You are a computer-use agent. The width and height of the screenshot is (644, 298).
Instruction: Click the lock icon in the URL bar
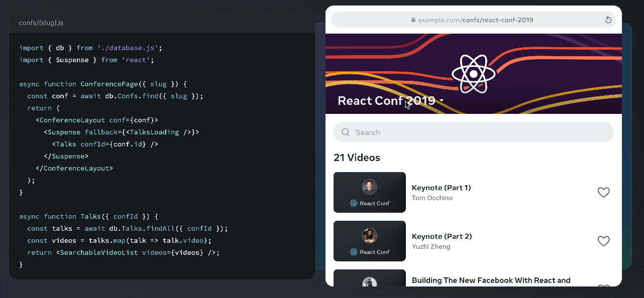coord(413,20)
